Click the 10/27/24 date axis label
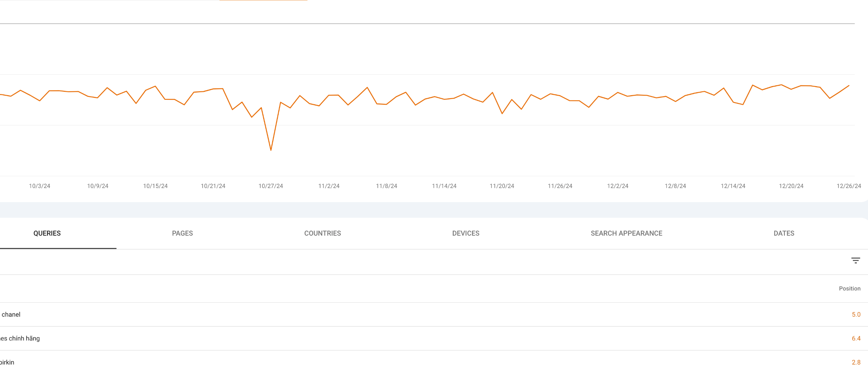The width and height of the screenshot is (868, 374). pos(271,186)
